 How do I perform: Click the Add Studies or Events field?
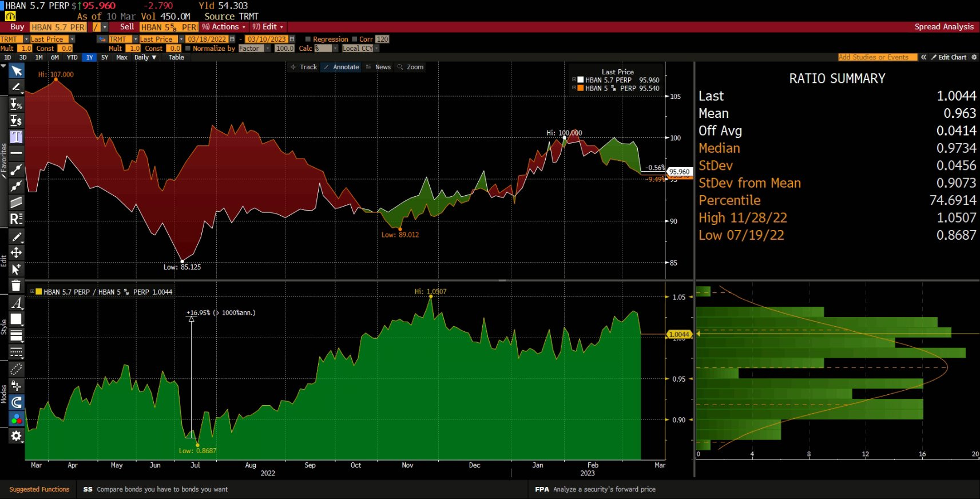pyautogui.click(x=877, y=57)
